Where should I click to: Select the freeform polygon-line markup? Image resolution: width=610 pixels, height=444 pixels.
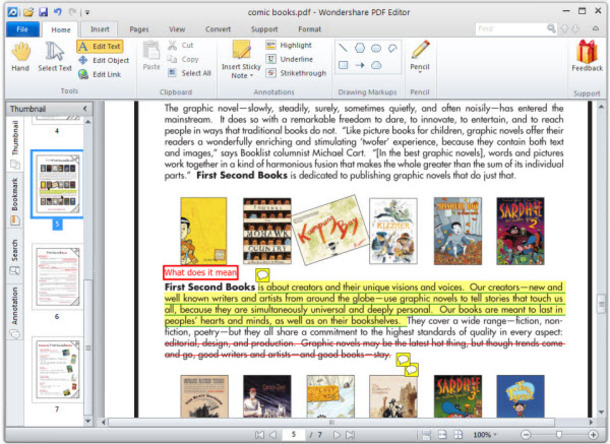click(x=393, y=48)
